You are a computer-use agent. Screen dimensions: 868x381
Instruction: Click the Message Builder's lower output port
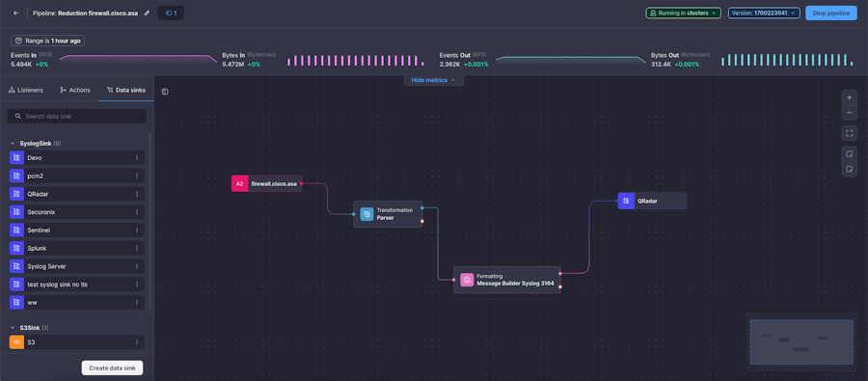560,286
